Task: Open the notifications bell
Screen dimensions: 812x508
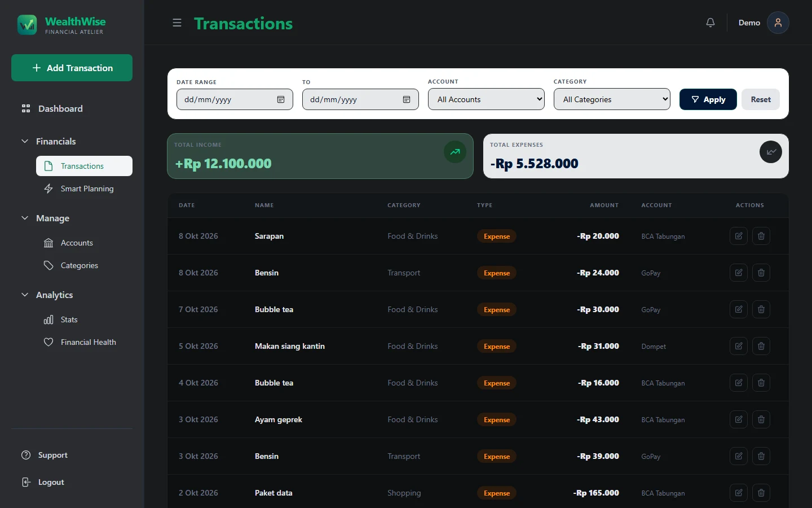Action: click(x=710, y=23)
